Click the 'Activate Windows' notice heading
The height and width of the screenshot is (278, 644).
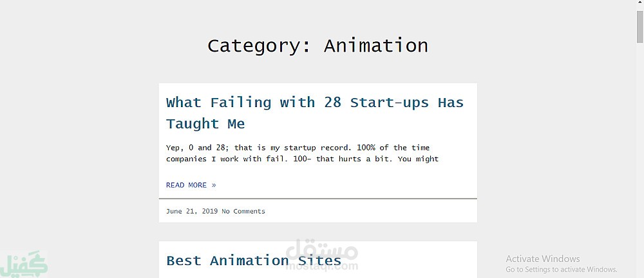(x=542, y=259)
